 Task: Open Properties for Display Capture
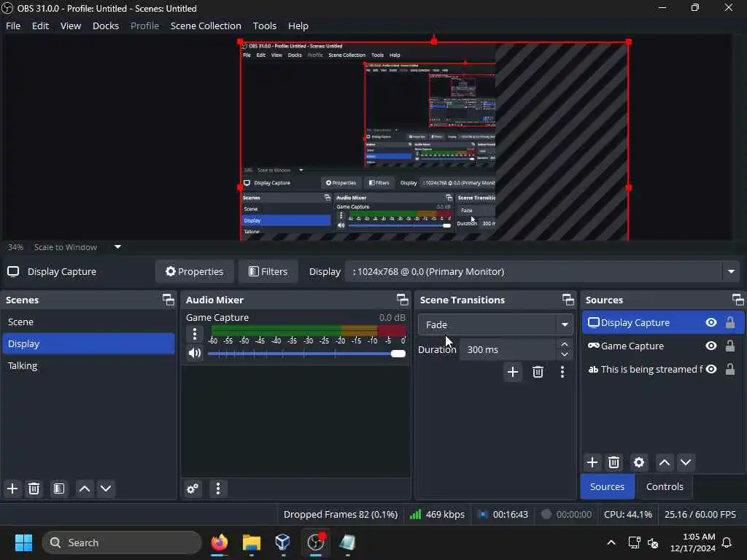pos(194,271)
